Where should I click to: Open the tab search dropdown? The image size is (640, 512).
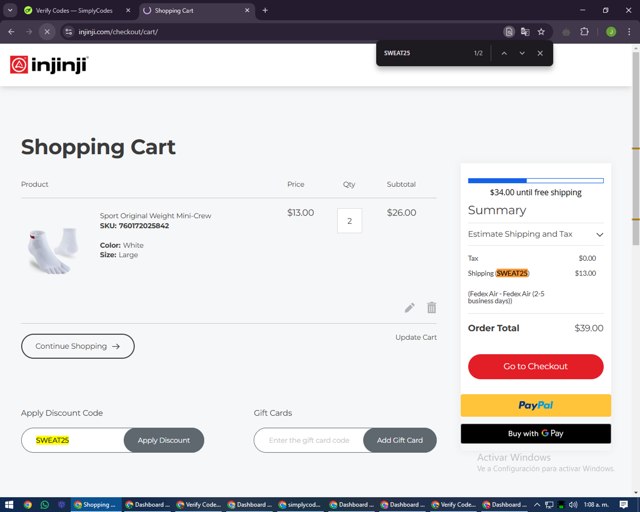(10, 11)
